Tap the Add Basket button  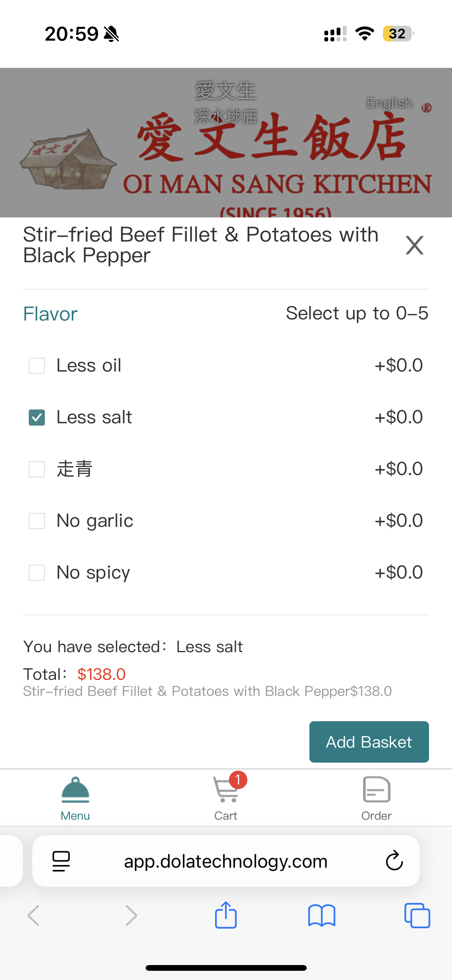coord(369,742)
